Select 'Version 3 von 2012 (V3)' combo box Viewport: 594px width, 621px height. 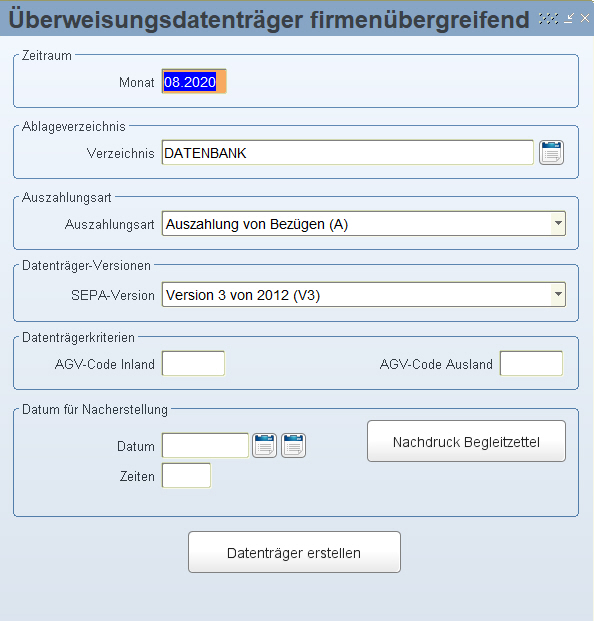coord(364,295)
